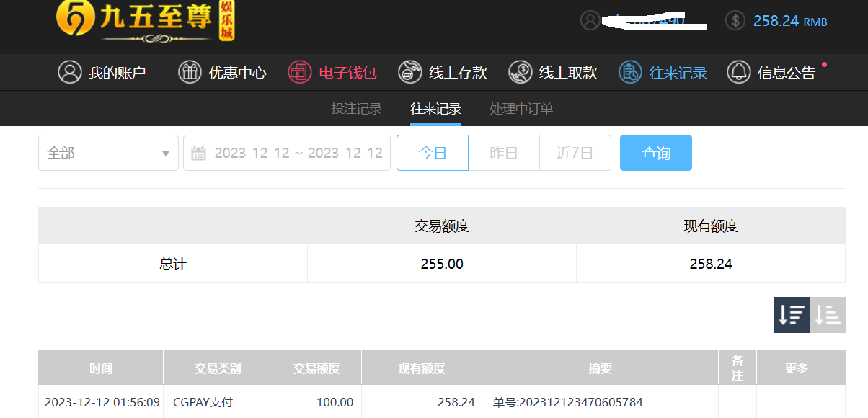Switch to 投注记录 tab
The width and height of the screenshot is (868, 418).
(356, 109)
